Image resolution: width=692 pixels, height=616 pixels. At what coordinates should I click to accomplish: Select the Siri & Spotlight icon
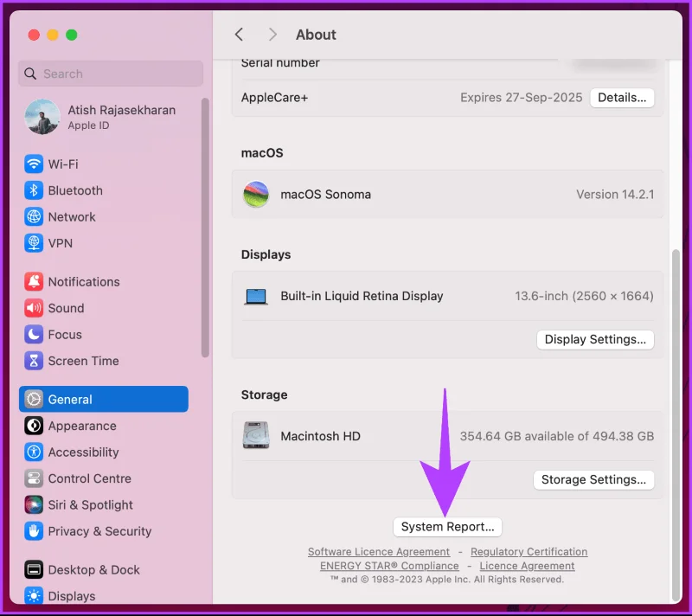[34, 504]
